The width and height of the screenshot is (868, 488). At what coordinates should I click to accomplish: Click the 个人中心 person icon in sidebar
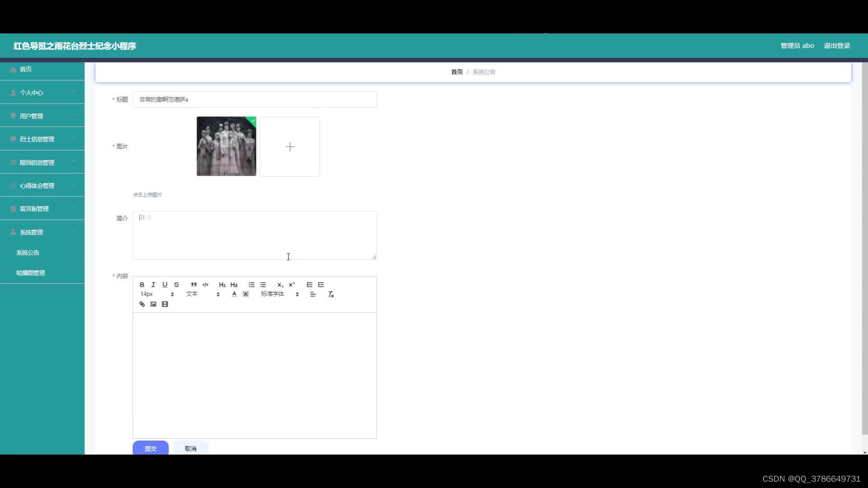point(13,93)
